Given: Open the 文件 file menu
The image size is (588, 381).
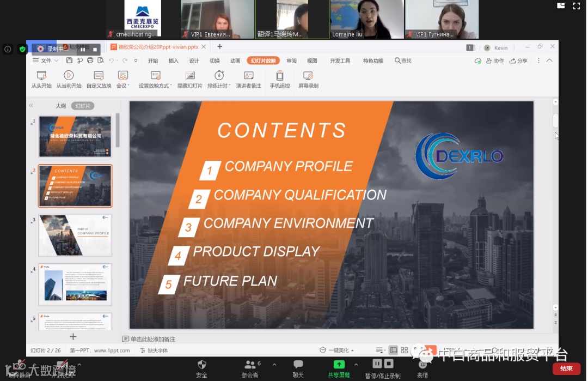Looking at the screenshot, I should point(45,61).
